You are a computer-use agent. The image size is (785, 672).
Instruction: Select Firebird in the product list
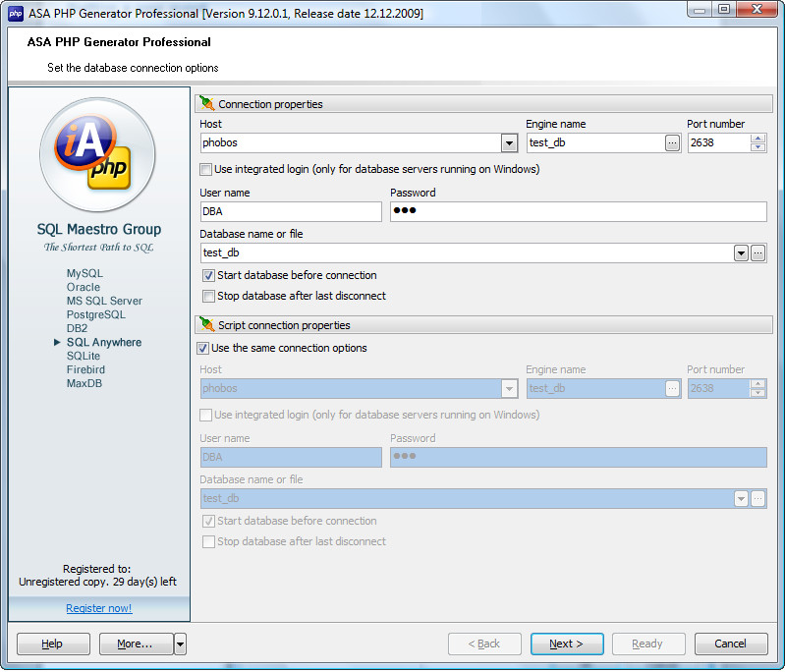click(85, 369)
